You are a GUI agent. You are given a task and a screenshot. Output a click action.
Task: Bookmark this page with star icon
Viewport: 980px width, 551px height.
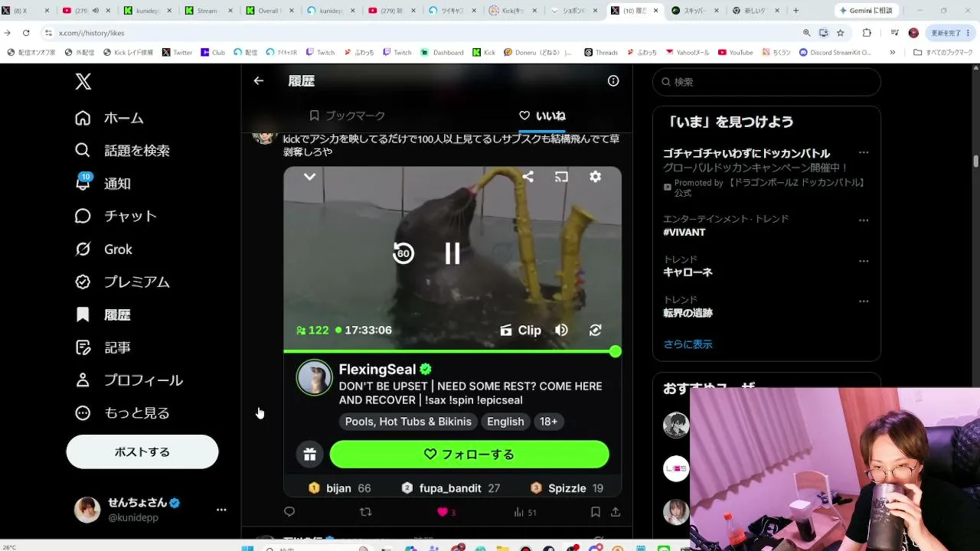click(x=840, y=33)
